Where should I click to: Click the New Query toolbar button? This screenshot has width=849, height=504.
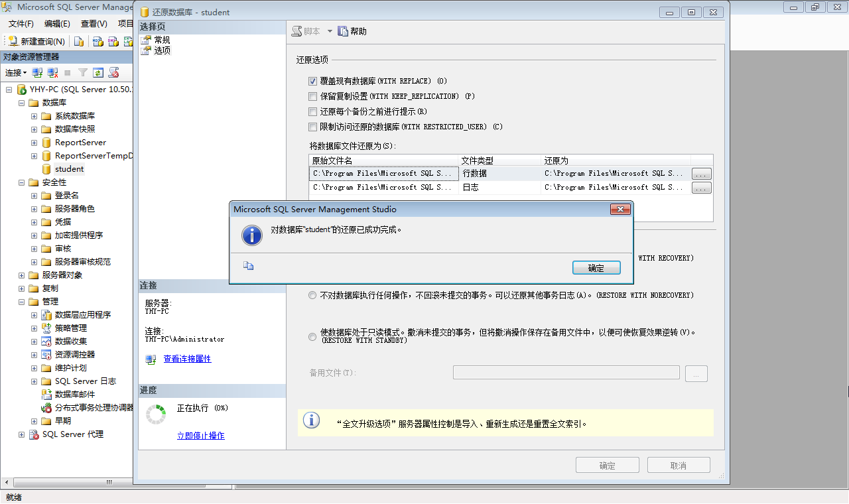click(x=36, y=41)
